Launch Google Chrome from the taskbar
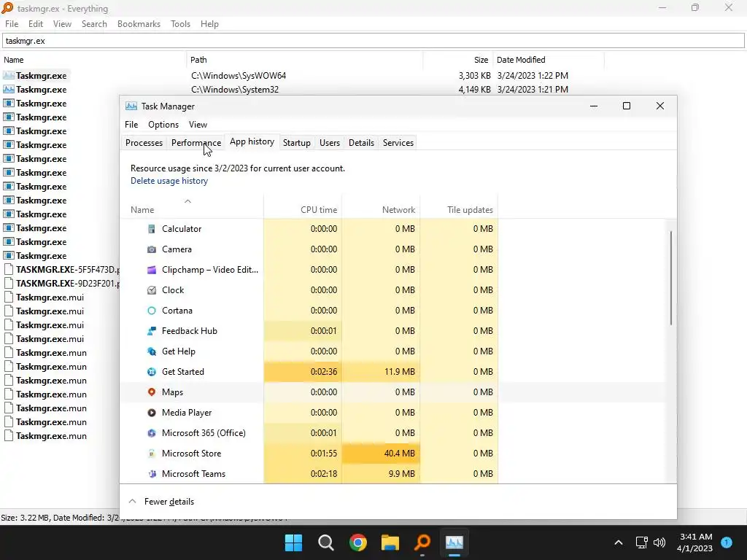This screenshot has height=560, width=747. pyautogui.click(x=357, y=542)
